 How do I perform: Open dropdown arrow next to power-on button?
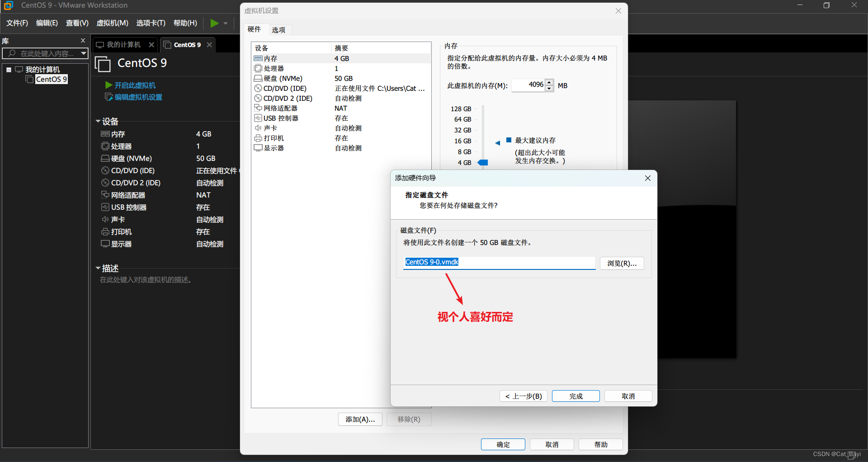226,23
